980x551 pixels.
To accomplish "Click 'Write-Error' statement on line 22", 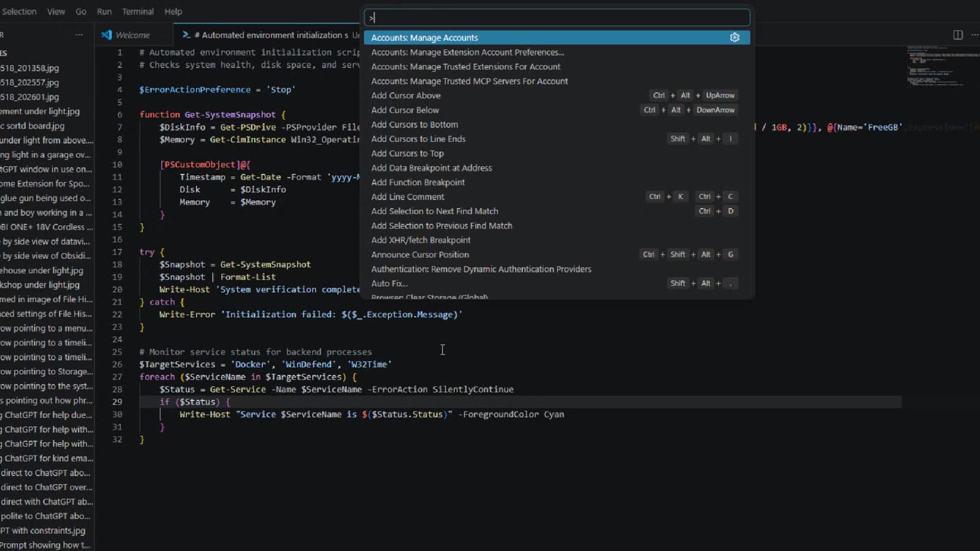I will [x=187, y=314].
